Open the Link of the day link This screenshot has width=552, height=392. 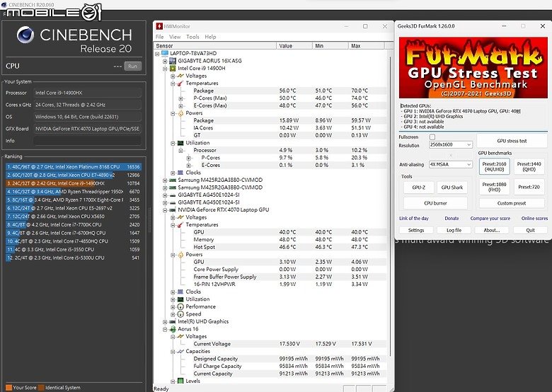pyautogui.click(x=414, y=218)
